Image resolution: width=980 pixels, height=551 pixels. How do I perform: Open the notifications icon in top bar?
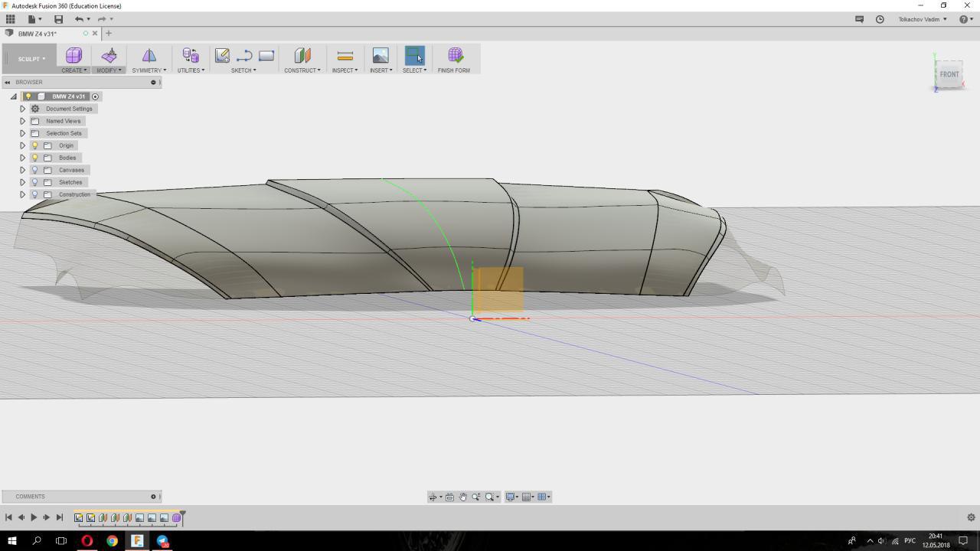859,19
